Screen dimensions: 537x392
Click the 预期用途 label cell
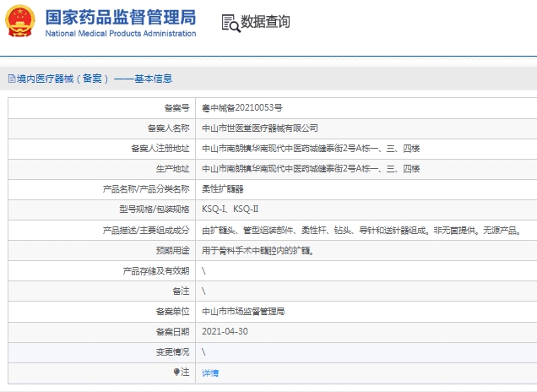tap(101, 250)
